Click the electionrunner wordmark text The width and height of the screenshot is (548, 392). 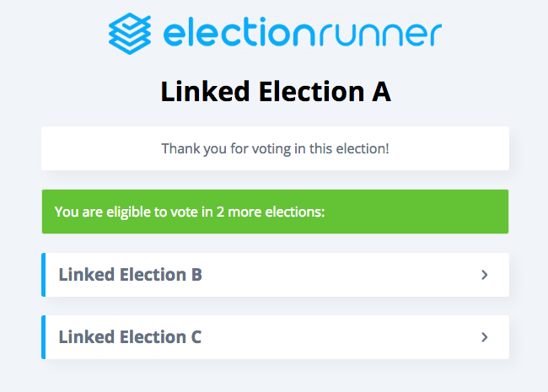point(303,34)
